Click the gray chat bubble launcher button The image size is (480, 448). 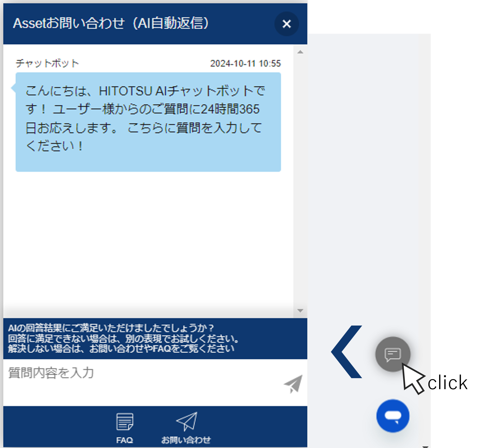[x=393, y=354]
